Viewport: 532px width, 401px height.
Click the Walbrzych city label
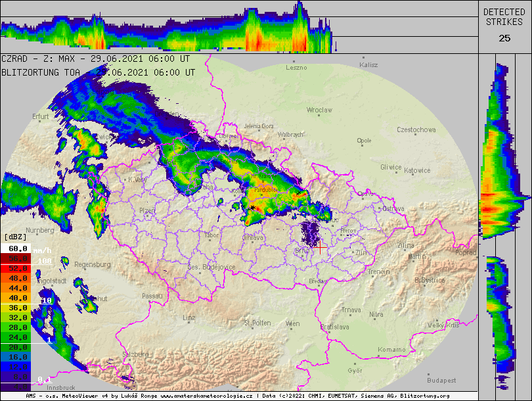(290, 135)
